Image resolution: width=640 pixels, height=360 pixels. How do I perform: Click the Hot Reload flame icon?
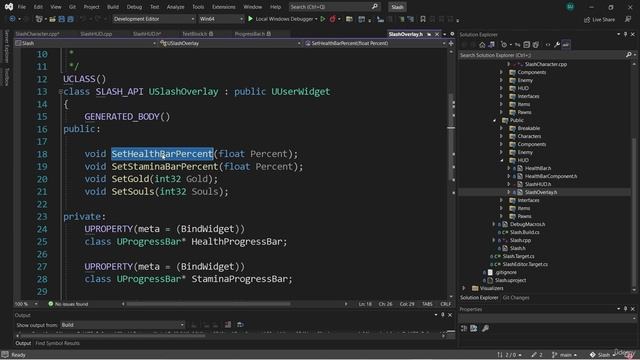pyautogui.click(x=333, y=19)
